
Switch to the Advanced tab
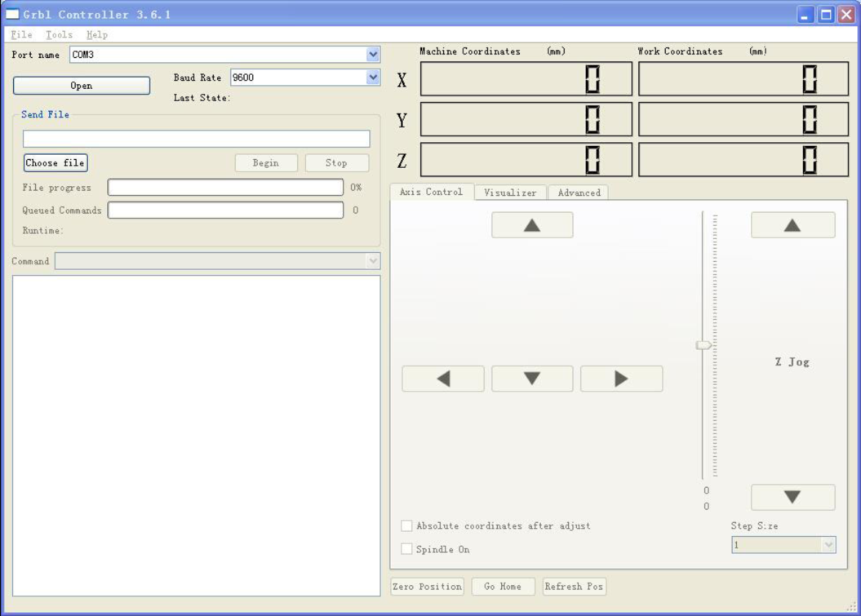point(579,193)
